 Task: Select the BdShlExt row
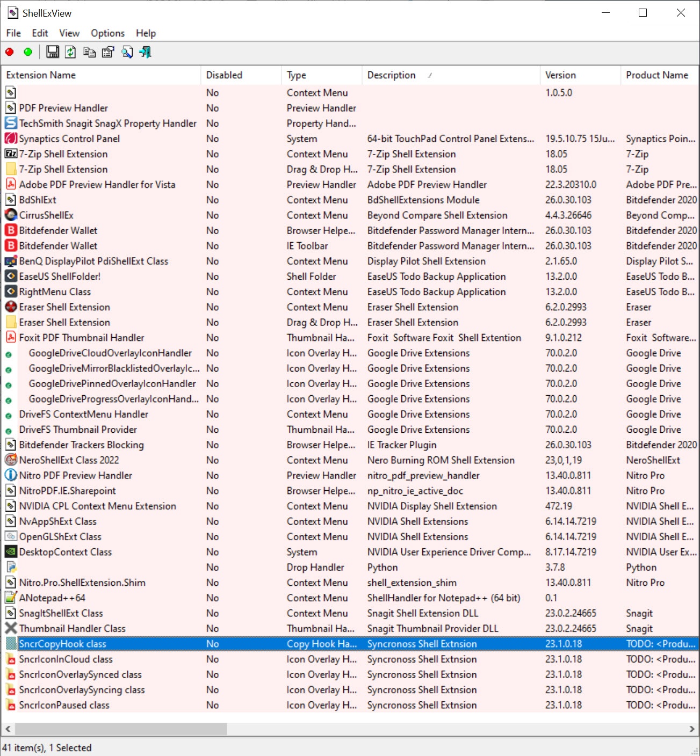(x=350, y=200)
